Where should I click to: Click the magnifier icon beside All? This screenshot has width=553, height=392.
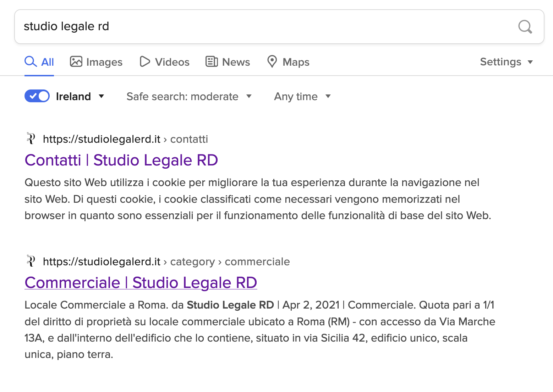pyautogui.click(x=31, y=62)
